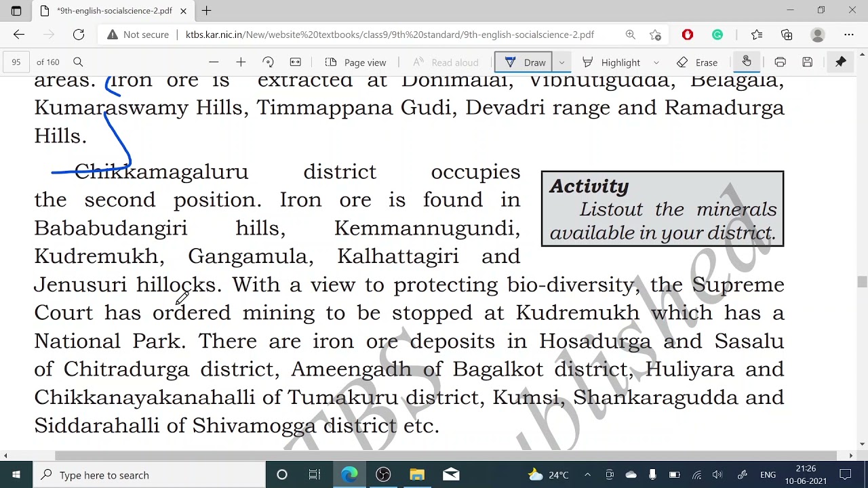Go back to previous page
868x488 pixels.
coord(19,35)
